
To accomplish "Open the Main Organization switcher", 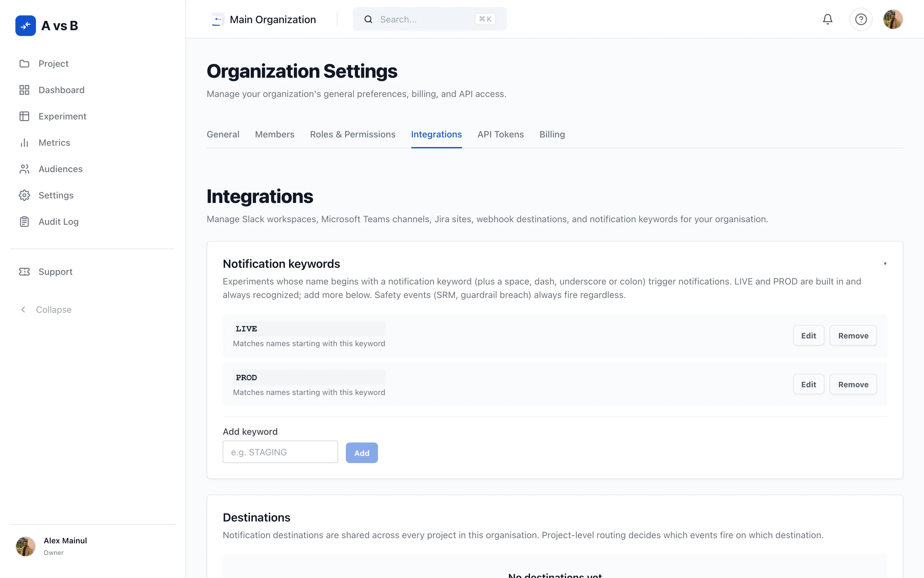I will click(264, 19).
